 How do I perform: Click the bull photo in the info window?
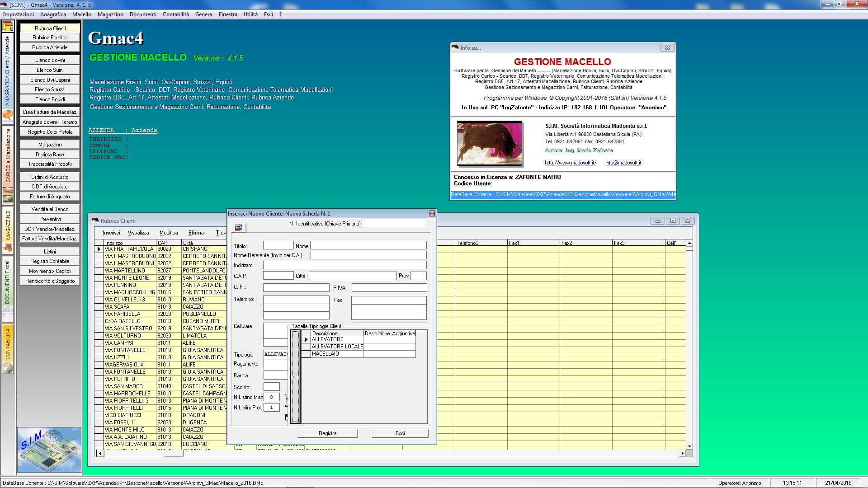[x=490, y=143]
